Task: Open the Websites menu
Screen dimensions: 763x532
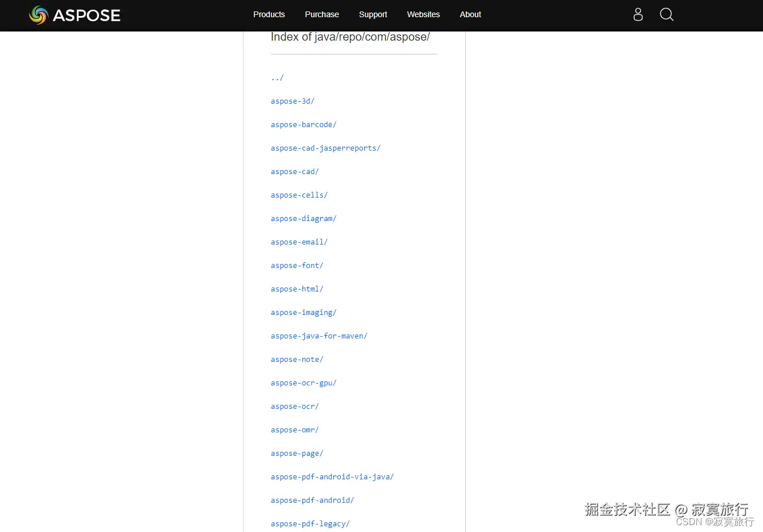Action: (423, 14)
